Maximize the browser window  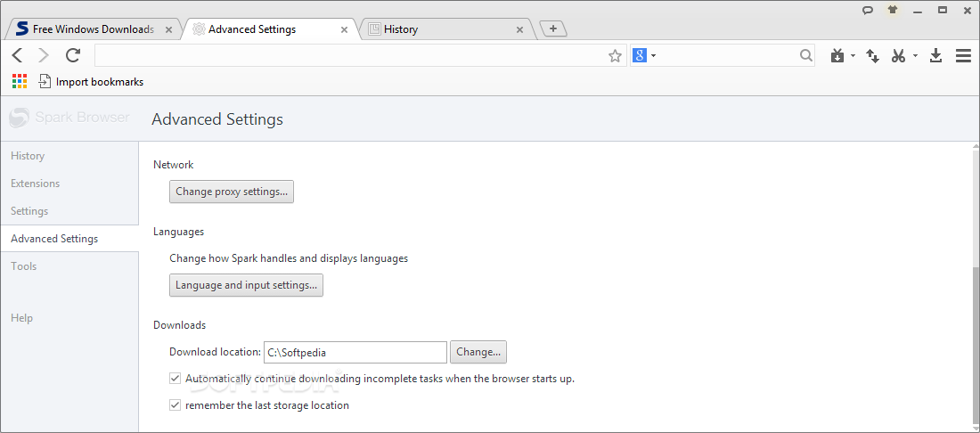click(943, 10)
